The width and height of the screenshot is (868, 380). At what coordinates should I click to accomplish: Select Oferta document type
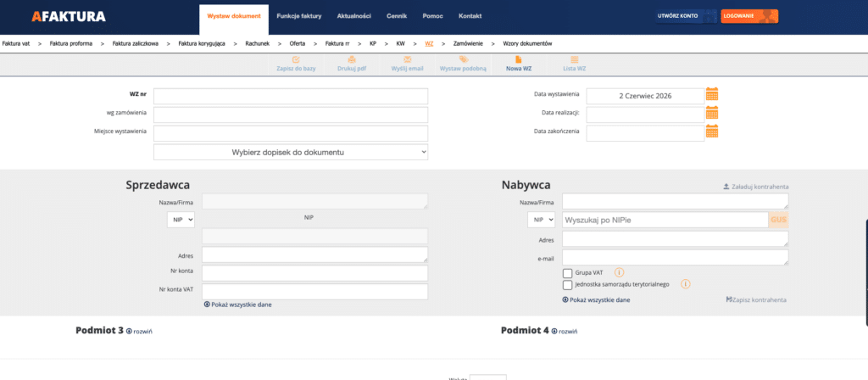[298, 43]
